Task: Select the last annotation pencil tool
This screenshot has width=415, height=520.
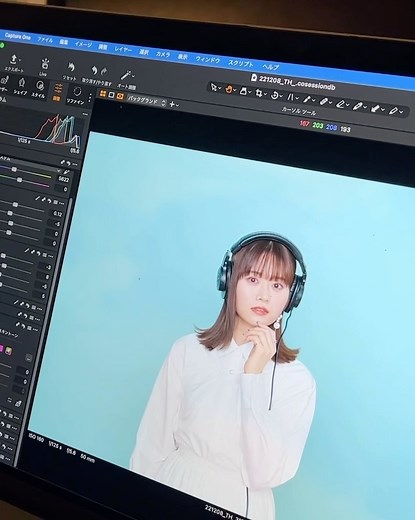Action: coord(394,110)
